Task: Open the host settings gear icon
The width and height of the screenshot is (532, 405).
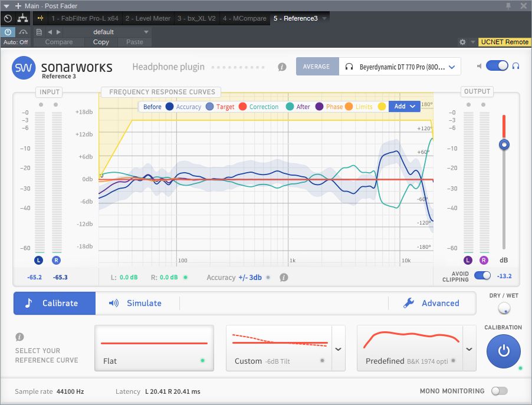Action: click(462, 42)
